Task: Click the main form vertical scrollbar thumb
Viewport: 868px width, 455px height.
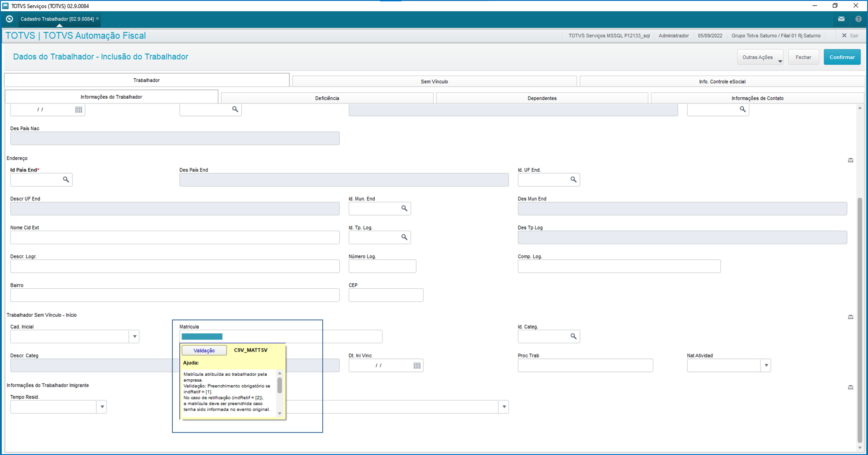Action: tap(860, 319)
